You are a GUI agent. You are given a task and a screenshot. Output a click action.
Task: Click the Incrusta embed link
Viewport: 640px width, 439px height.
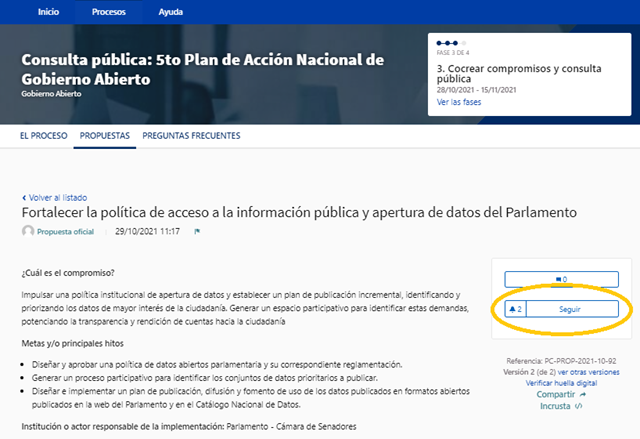pos(561,406)
